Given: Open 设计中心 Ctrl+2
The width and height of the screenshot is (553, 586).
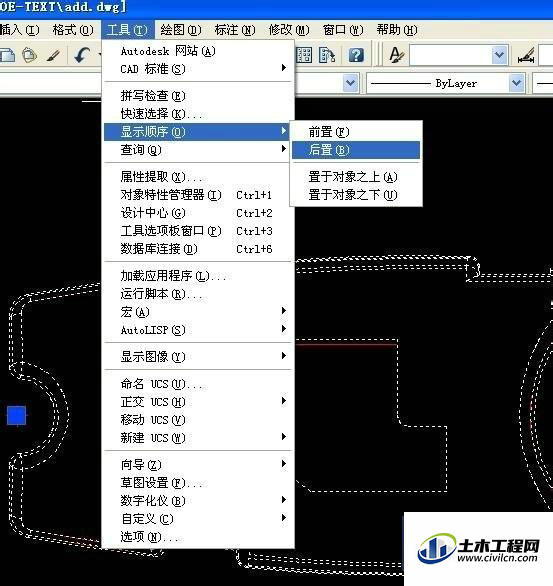Looking at the screenshot, I should point(197,213).
